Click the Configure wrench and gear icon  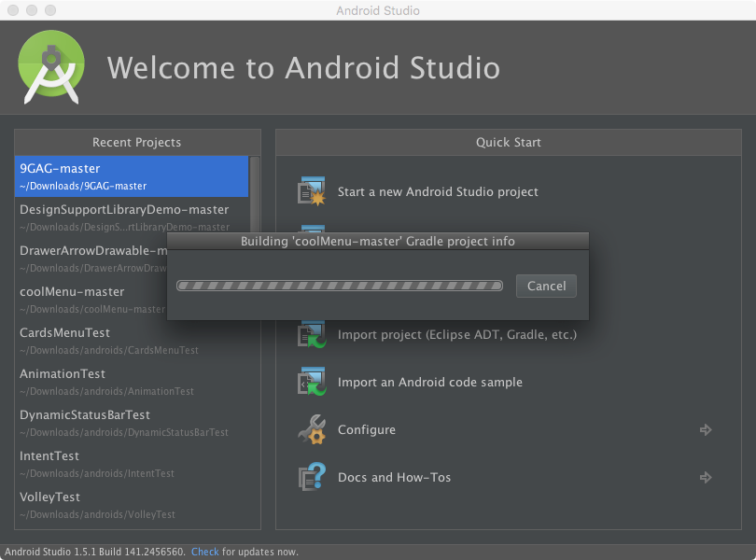coord(311,429)
